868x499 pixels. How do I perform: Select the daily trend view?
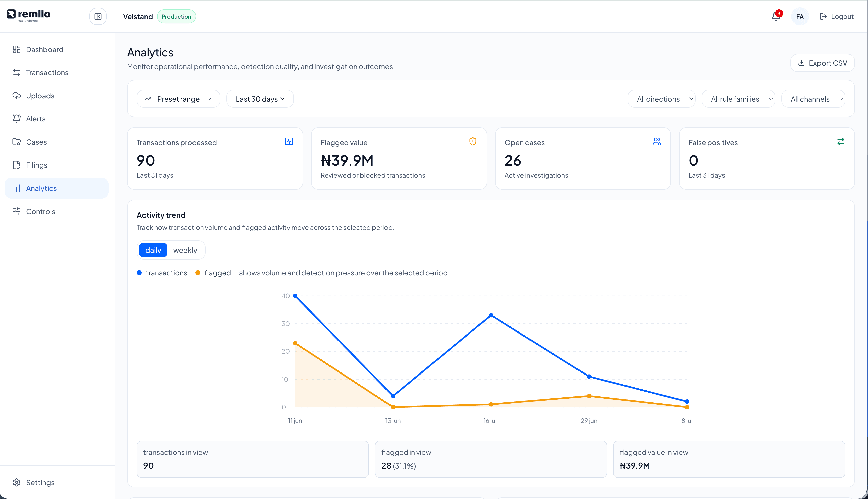(153, 250)
